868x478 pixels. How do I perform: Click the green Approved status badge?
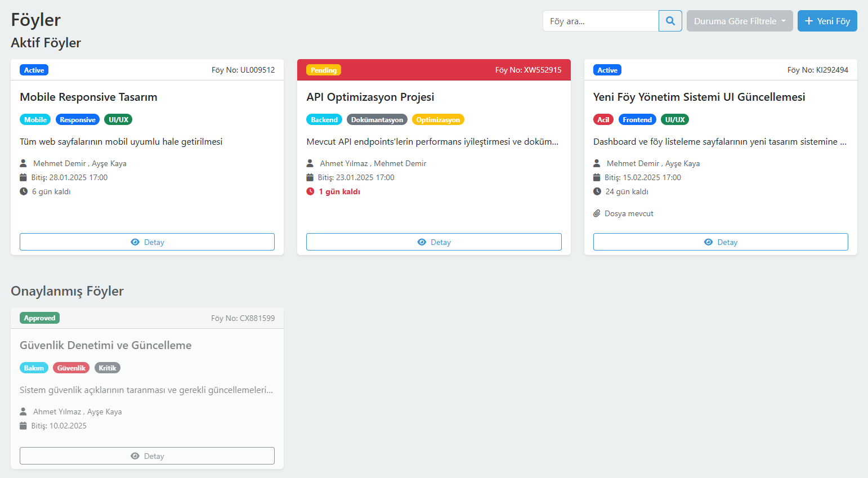(39, 318)
